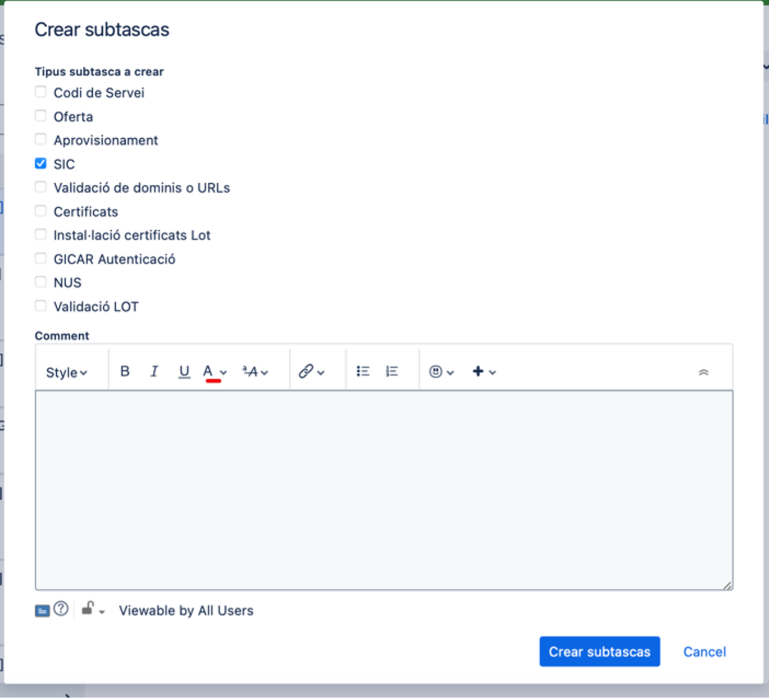Enable the GICAR Autenticació checkbox
Image resolution: width=770 pixels, height=700 pixels.
(40, 258)
